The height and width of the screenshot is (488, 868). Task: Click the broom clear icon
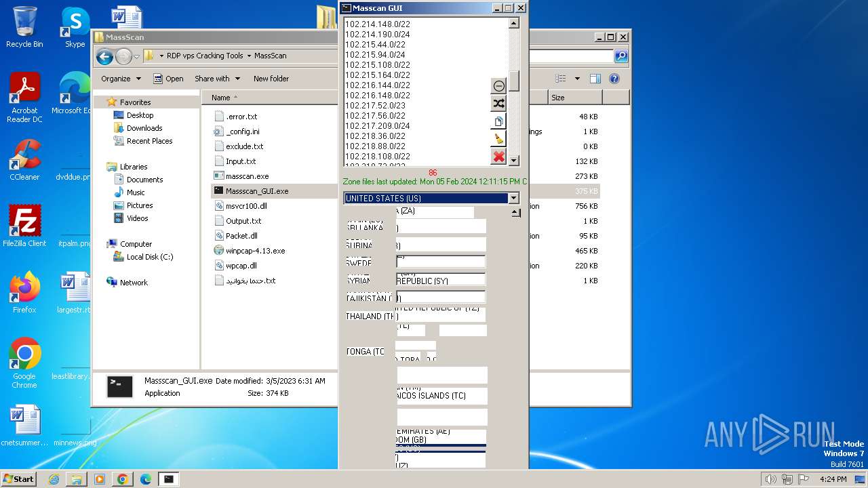coord(499,139)
